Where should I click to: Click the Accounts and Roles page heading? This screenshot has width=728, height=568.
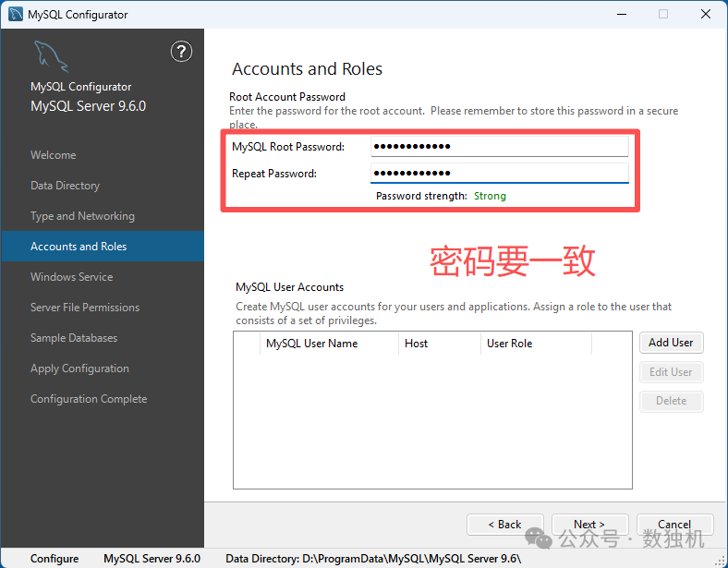click(307, 69)
